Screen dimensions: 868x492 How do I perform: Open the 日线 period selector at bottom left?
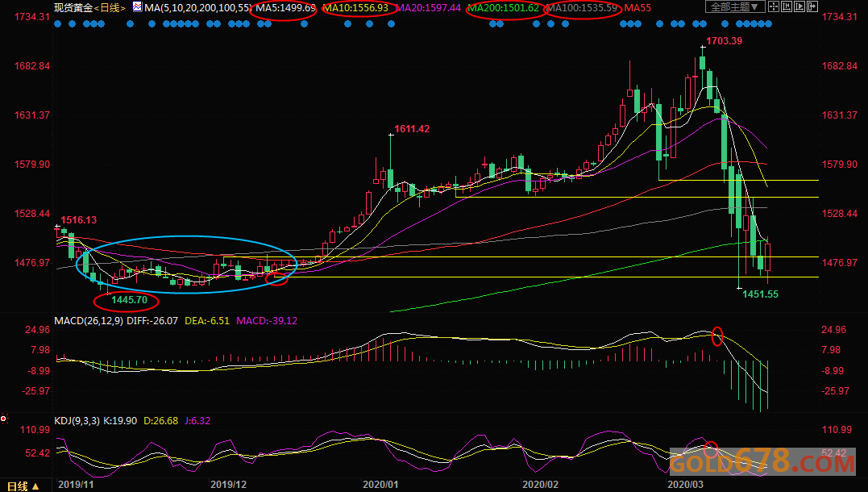22,486
